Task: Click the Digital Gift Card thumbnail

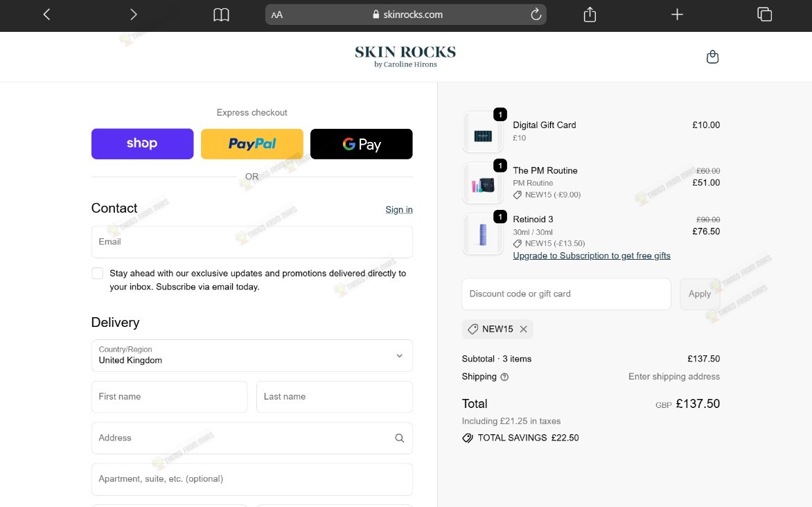Action: 483,132
